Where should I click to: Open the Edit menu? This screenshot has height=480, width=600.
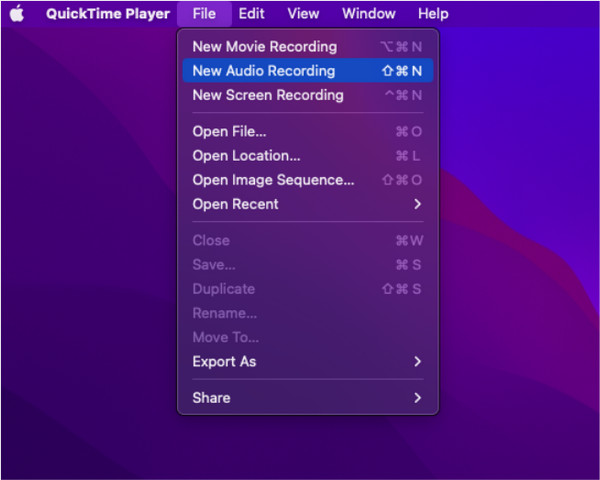click(x=251, y=14)
